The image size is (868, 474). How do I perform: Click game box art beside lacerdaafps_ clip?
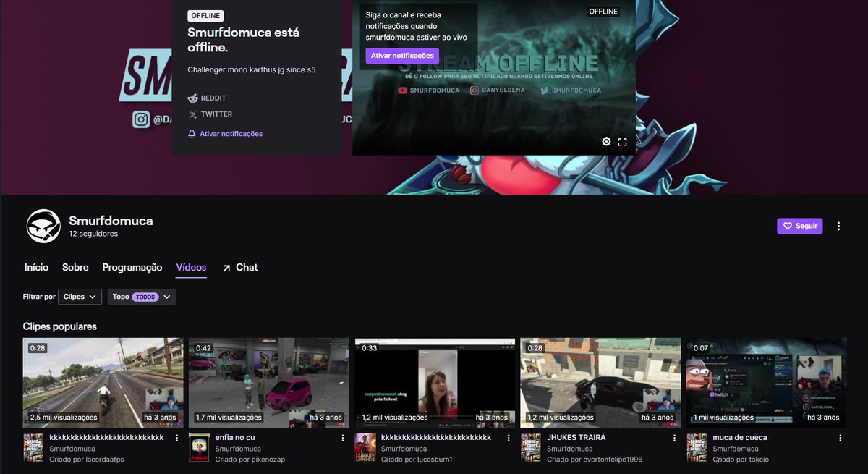tap(33, 448)
